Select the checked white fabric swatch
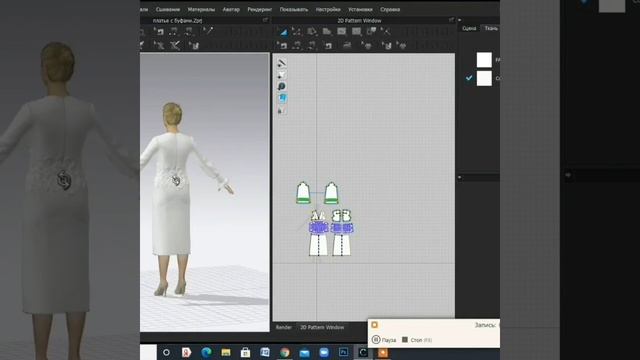Viewport: 640px width, 360px height. [x=484, y=78]
